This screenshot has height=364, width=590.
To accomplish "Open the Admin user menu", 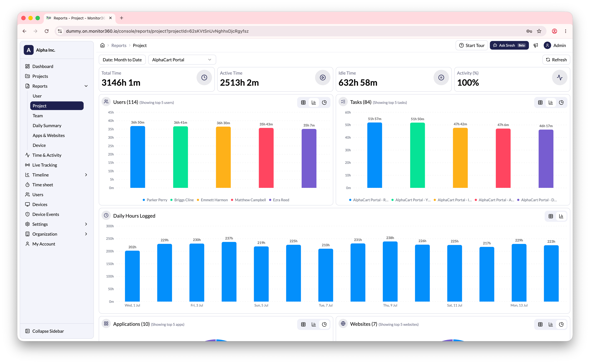I will click(555, 45).
